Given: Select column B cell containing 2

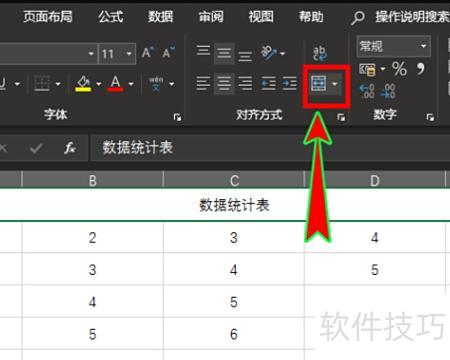Looking at the screenshot, I should (93, 237).
